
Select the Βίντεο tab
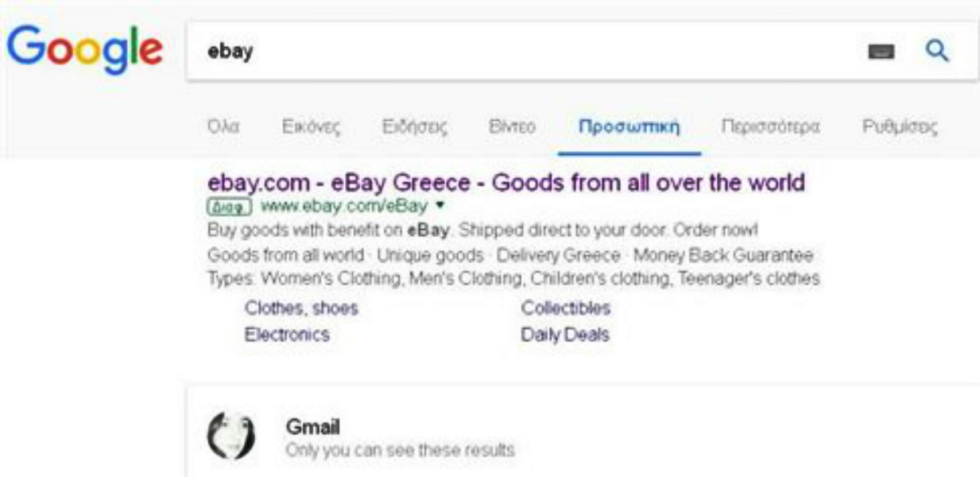[512, 127]
